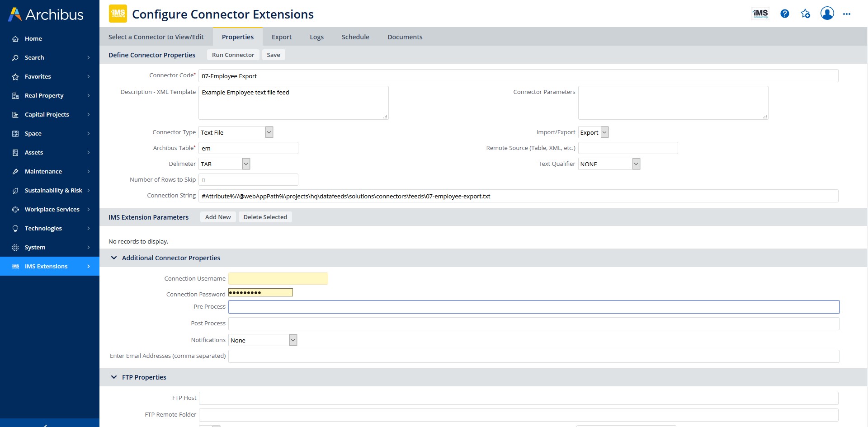Select the Home icon in the sidebar
Image resolution: width=868 pixels, height=427 pixels.
tap(15, 38)
